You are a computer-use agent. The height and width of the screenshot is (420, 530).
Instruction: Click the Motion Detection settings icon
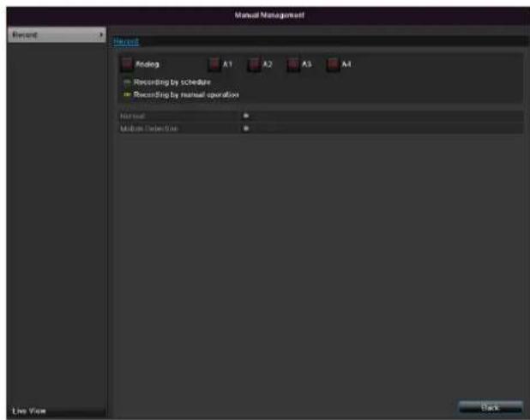tap(245, 128)
